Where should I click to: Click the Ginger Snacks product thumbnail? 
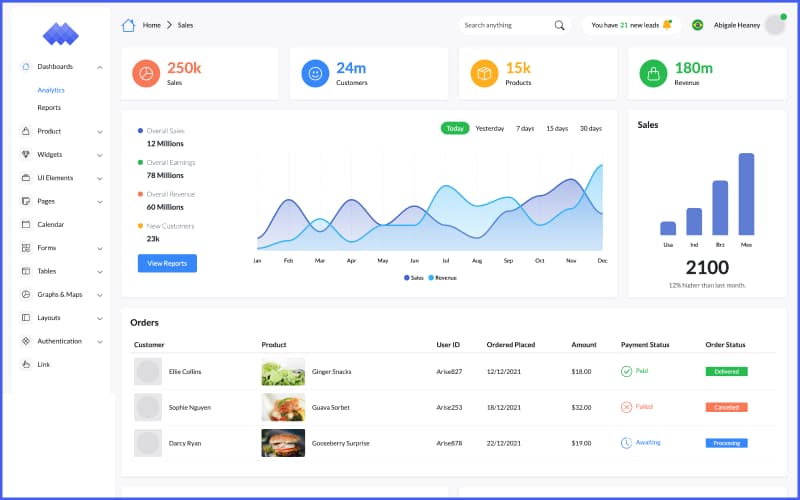283,371
